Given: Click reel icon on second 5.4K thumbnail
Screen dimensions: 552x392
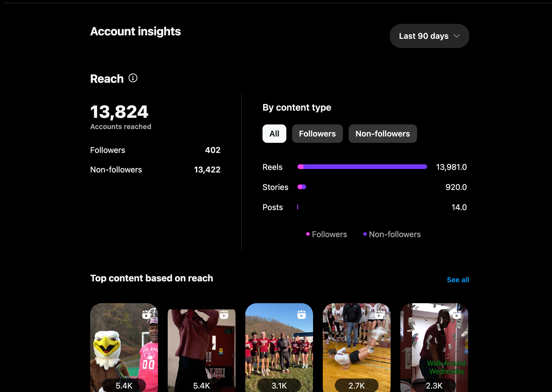Looking at the screenshot, I should pyautogui.click(x=224, y=315).
